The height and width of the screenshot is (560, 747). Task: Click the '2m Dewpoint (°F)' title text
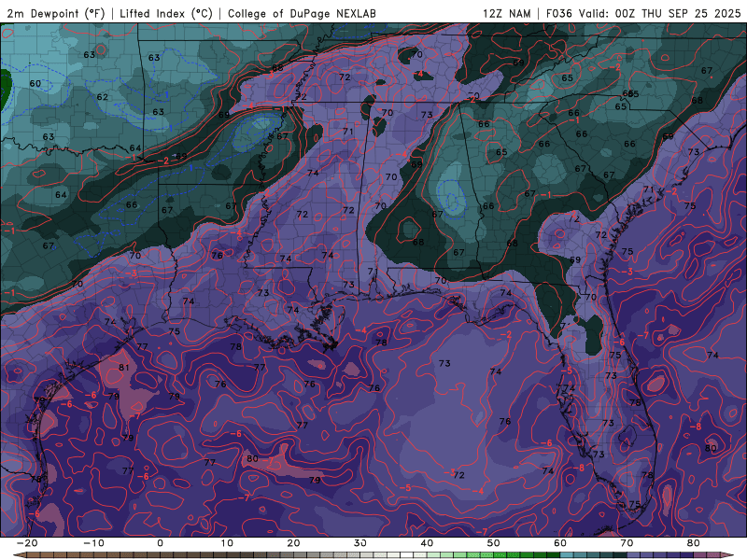pos(56,13)
